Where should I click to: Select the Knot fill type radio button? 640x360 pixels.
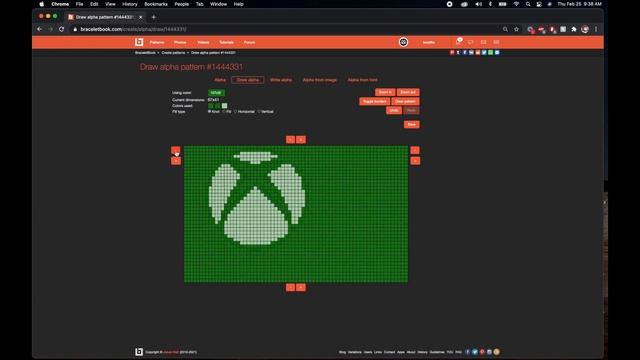(209, 111)
